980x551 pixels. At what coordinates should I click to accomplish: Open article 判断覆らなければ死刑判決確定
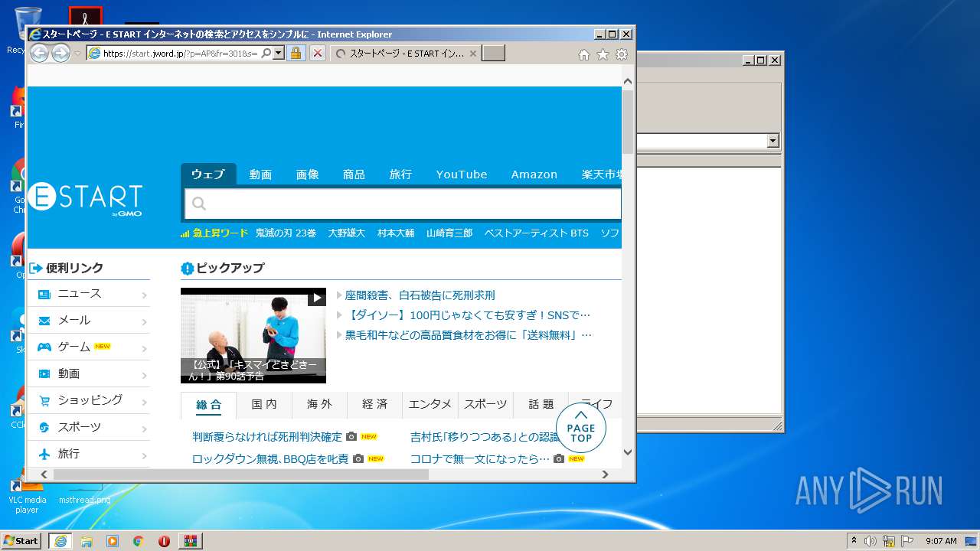tap(267, 437)
